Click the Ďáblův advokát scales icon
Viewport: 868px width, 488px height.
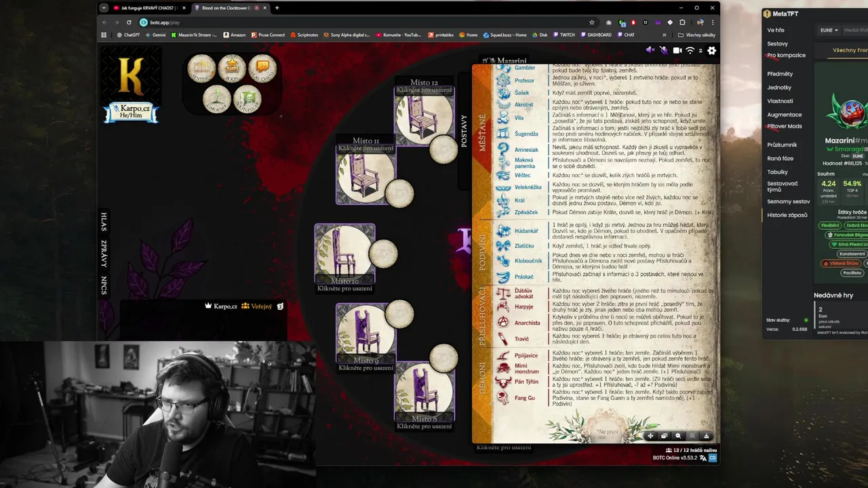pos(504,293)
